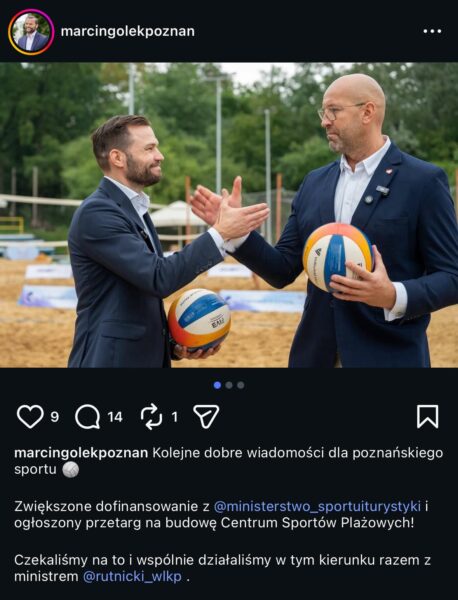Click the repost count of 1

coord(174,417)
